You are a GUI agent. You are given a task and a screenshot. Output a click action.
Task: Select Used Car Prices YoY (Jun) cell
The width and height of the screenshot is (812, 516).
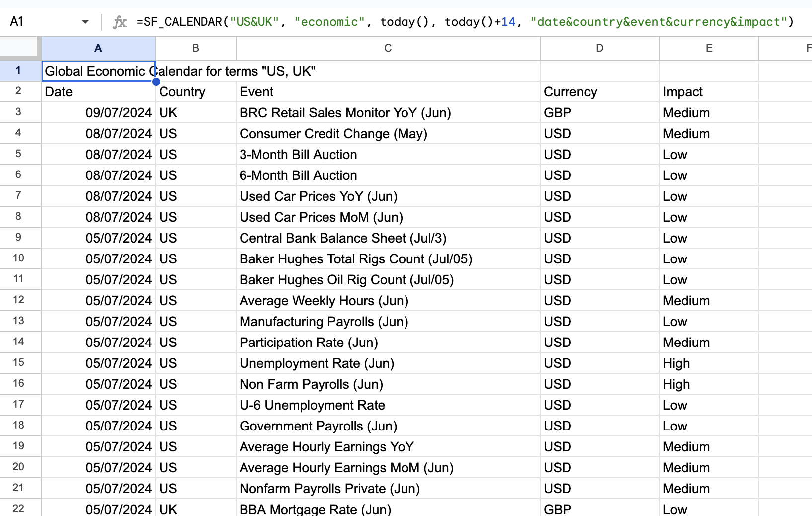(x=388, y=196)
